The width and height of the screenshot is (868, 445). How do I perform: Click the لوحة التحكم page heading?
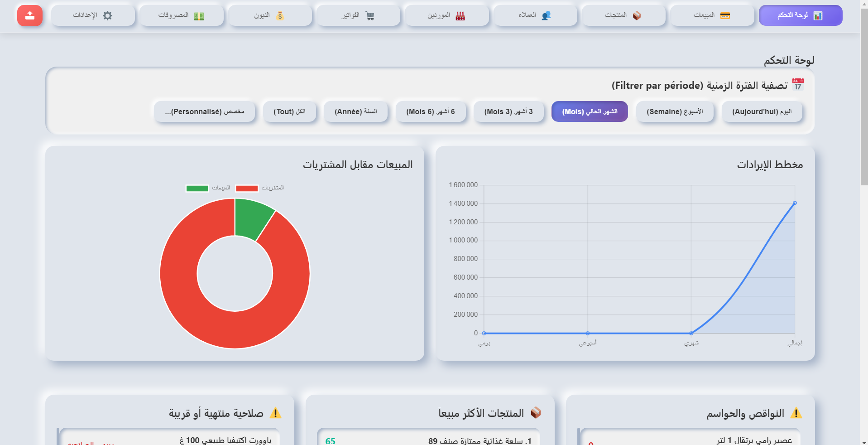[789, 60]
